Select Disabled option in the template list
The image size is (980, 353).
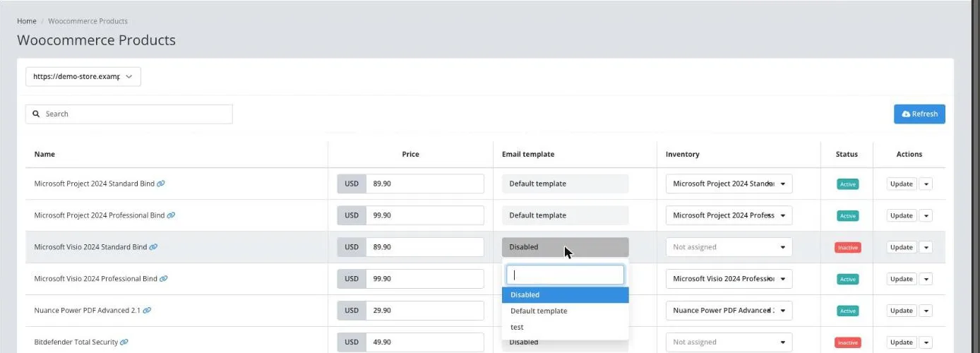(x=566, y=295)
